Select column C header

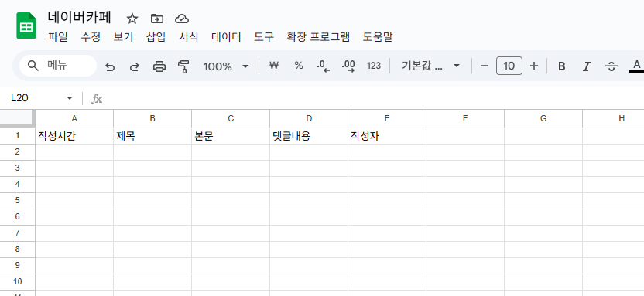coord(231,118)
